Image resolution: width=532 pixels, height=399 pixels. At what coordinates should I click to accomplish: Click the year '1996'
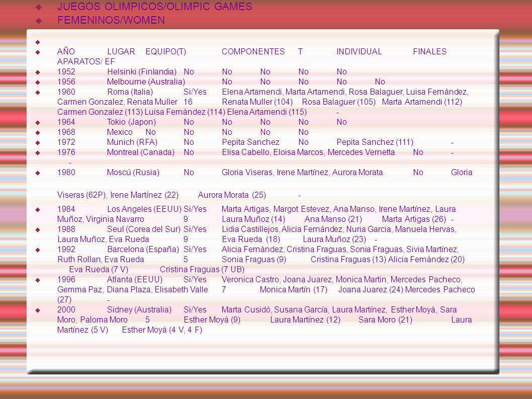tap(66, 280)
